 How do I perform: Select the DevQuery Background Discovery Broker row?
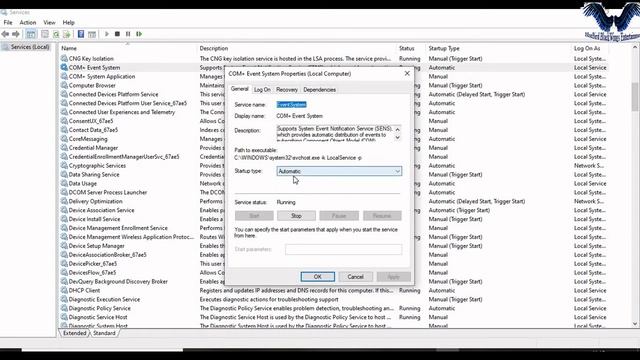tap(333, 281)
